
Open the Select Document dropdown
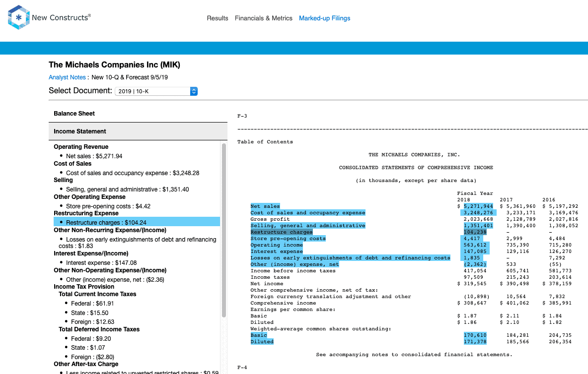(156, 91)
